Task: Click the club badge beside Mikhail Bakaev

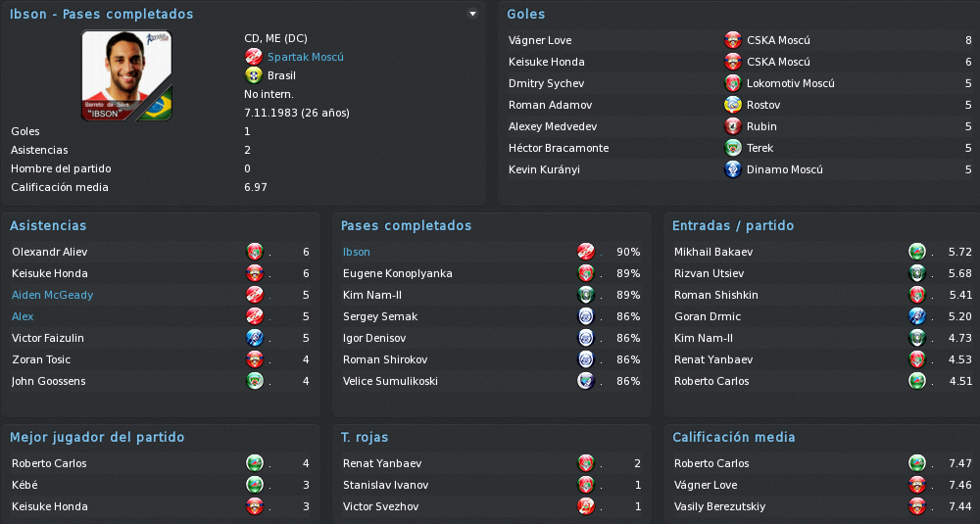Action: tap(917, 252)
